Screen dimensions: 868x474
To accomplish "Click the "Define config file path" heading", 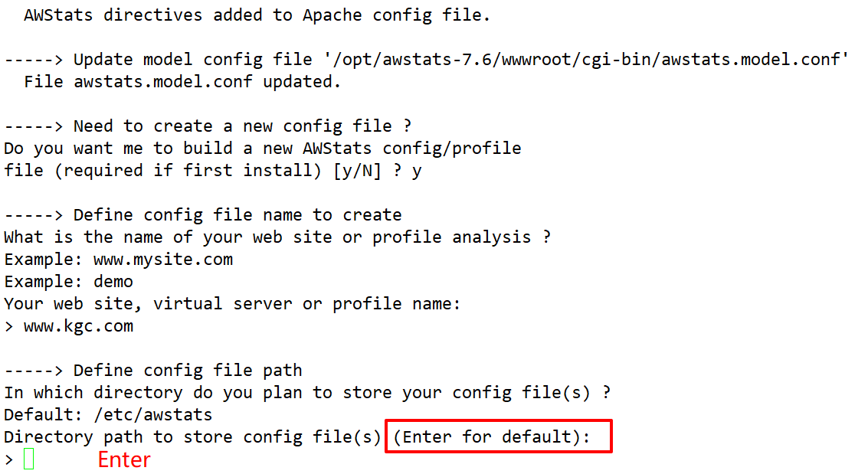I will [187, 371].
